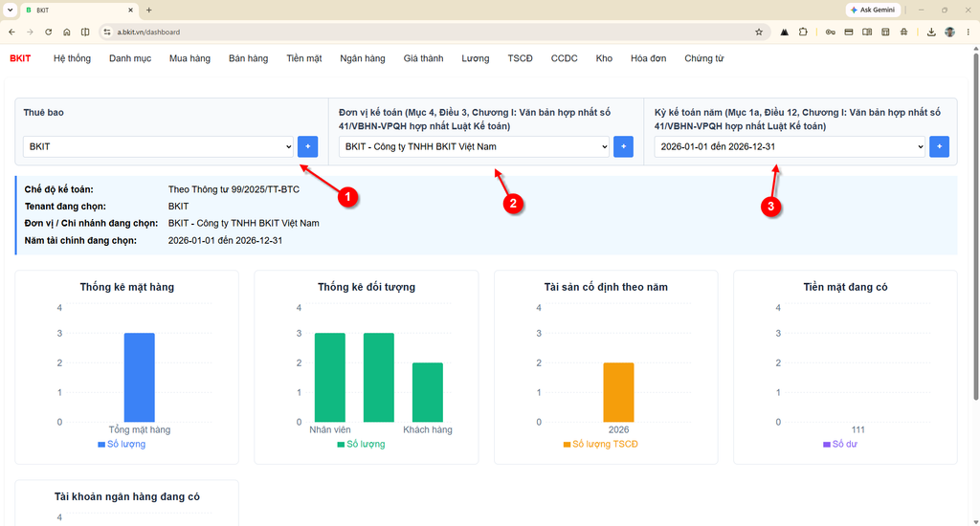Click the browser home icon
Image resolution: width=980 pixels, height=526 pixels.
coord(67,32)
